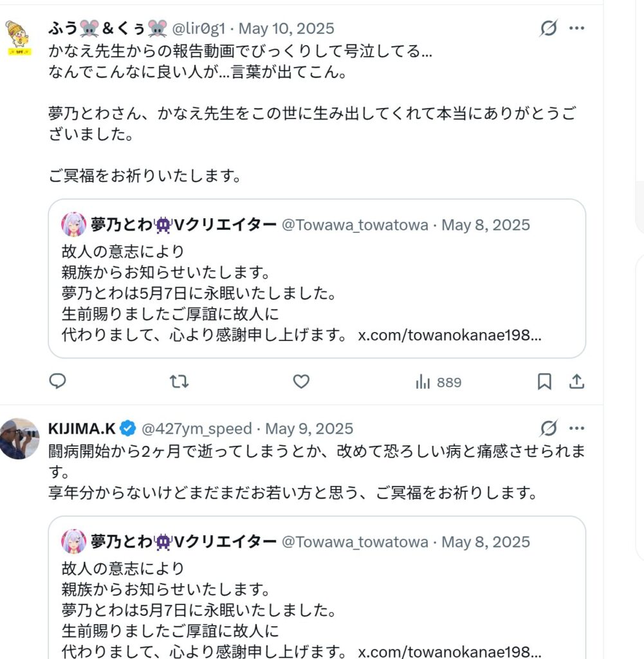The image size is (644, 659).
Task: Open more options menu on ふう's tweet
Action: (x=577, y=28)
